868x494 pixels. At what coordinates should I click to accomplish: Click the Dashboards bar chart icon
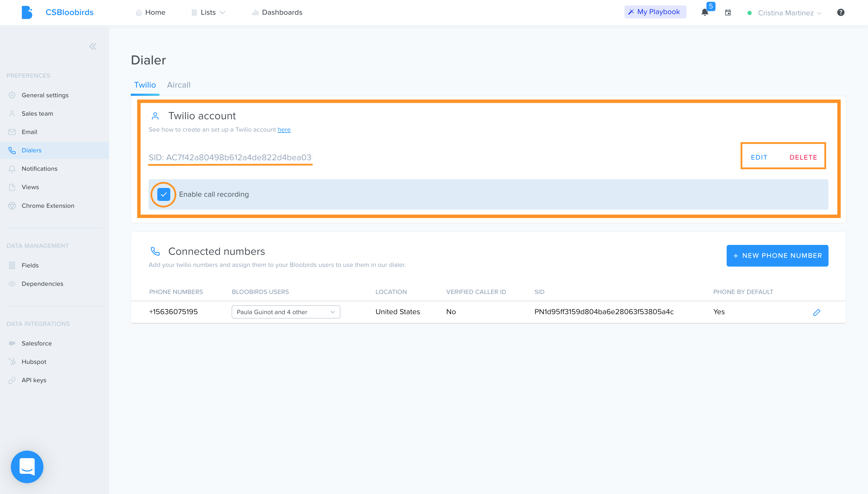point(255,13)
